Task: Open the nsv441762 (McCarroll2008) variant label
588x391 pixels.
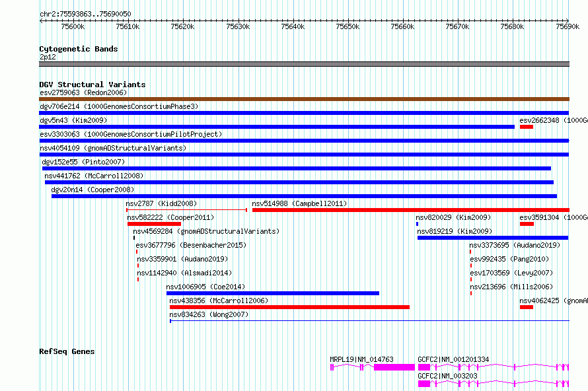Action: (x=94, y=176)
